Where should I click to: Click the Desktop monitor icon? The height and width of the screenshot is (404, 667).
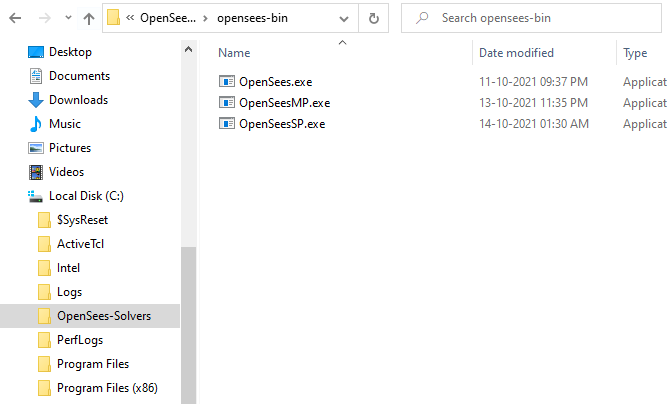(36, 52)
